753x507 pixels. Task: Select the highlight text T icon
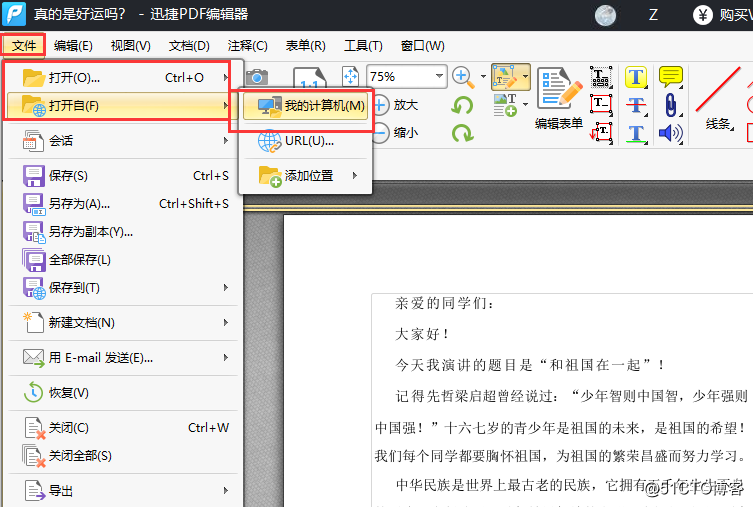636,77
